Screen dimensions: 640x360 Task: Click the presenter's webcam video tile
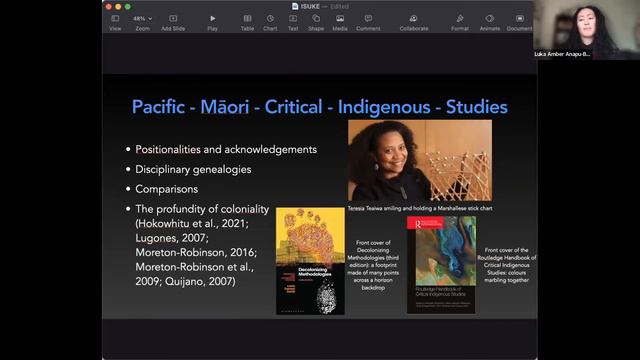[587, 29]
